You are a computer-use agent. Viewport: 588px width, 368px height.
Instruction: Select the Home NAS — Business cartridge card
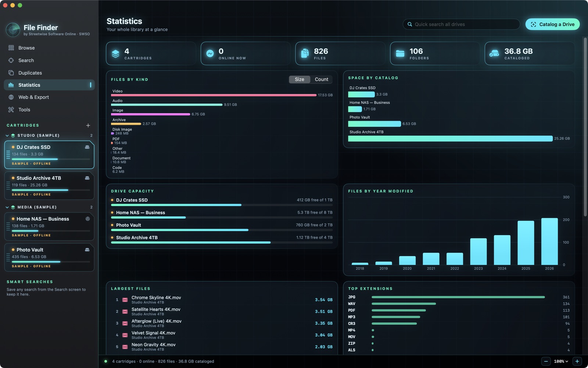point(49,227)
